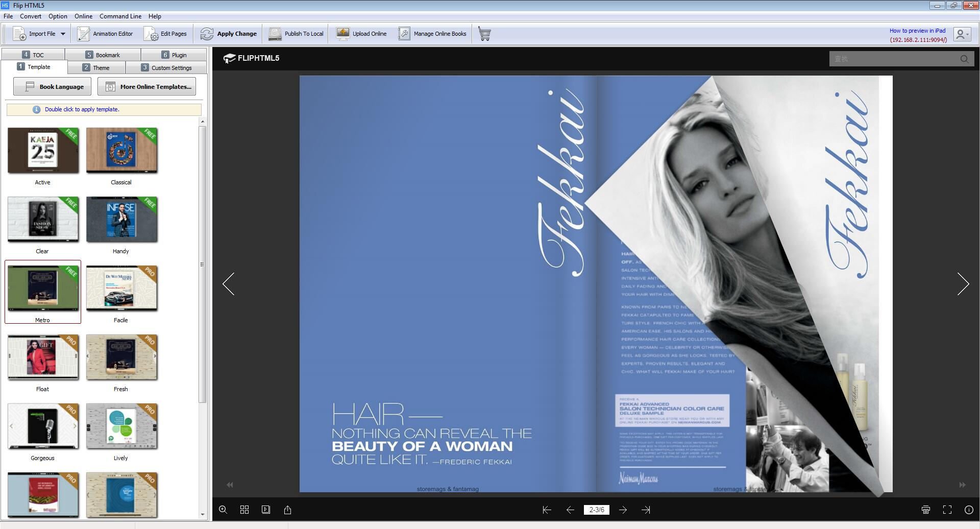Image resolution: width=980 pixels, height=529 pixels.
Task: Open the Command Line menu
Action: pyautogui.click(x=120, y=16)
